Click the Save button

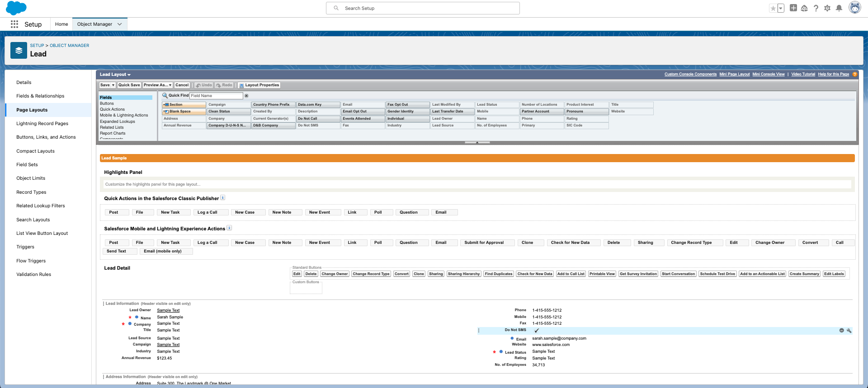tap(105, 85)
